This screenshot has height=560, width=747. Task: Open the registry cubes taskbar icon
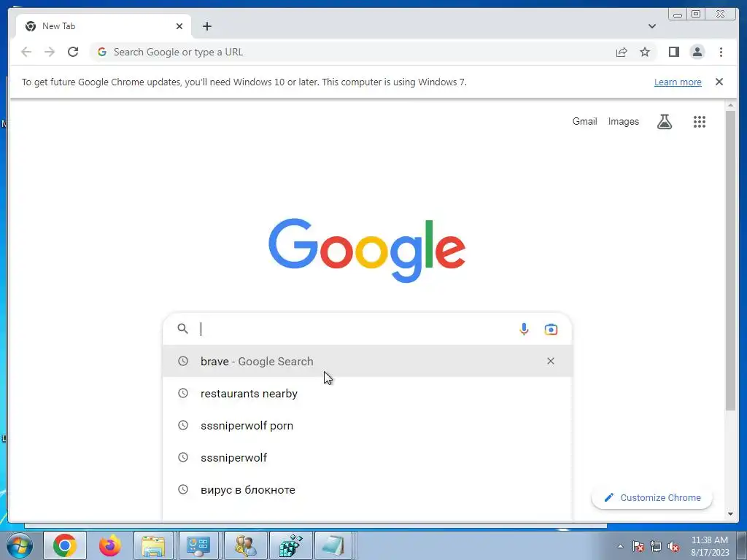(x=290, y=545)
